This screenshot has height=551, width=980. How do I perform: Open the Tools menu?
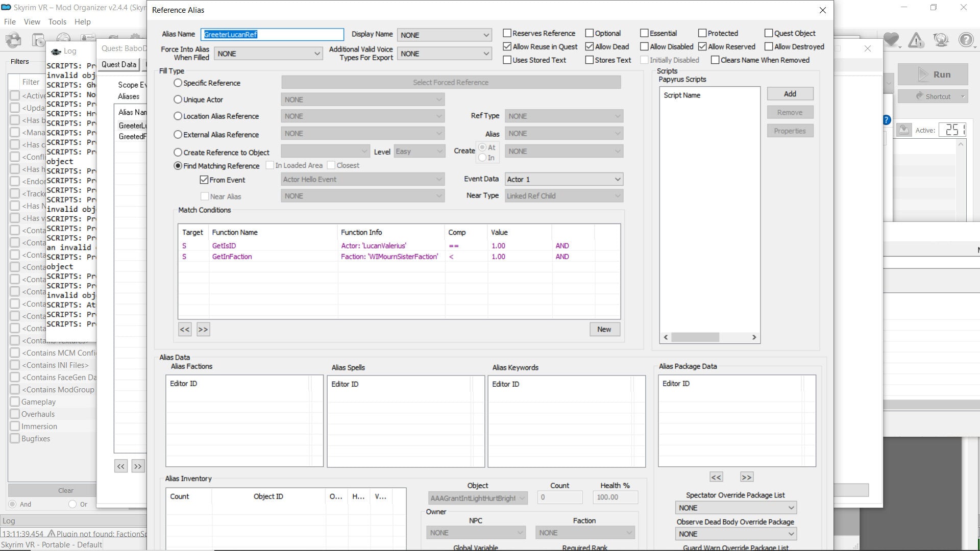(x=57, y=22)
